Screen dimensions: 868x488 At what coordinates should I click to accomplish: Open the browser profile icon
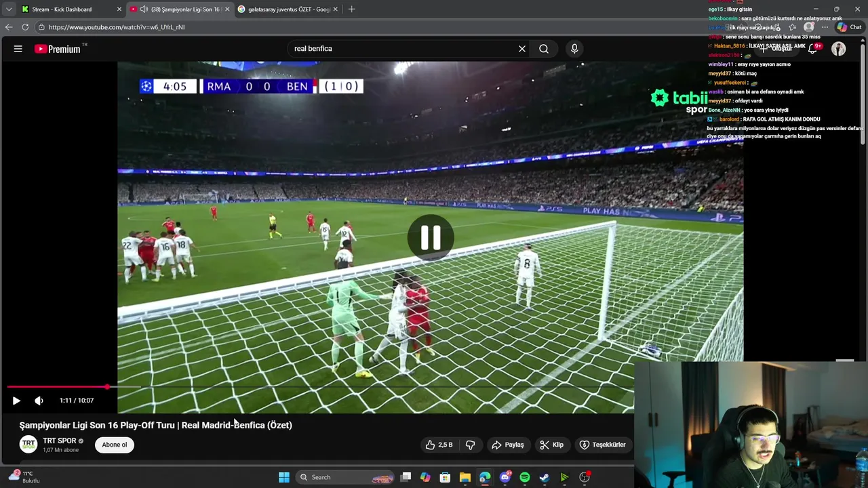pos(808,27)
